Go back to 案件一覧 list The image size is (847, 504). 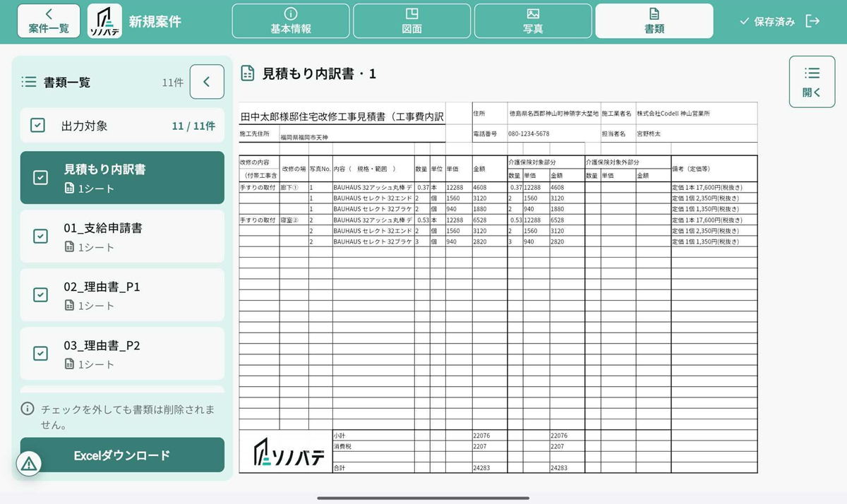49,21
